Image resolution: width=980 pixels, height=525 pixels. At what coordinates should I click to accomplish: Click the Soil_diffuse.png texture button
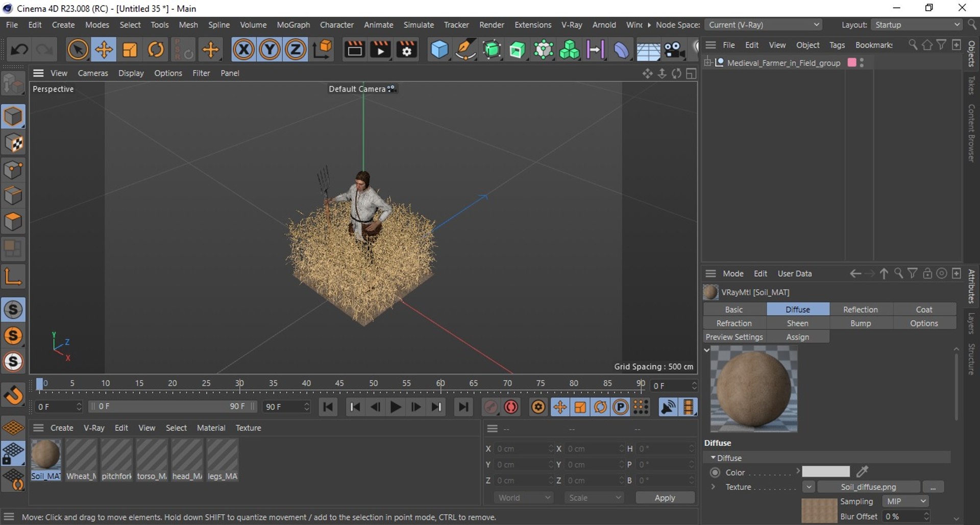coord(868,487)
